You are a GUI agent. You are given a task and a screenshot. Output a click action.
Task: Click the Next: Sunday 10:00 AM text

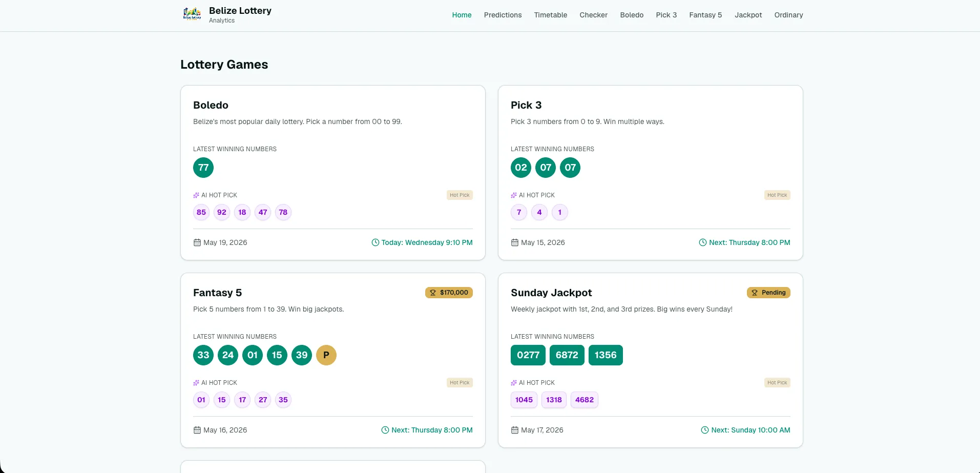point(750,430)
